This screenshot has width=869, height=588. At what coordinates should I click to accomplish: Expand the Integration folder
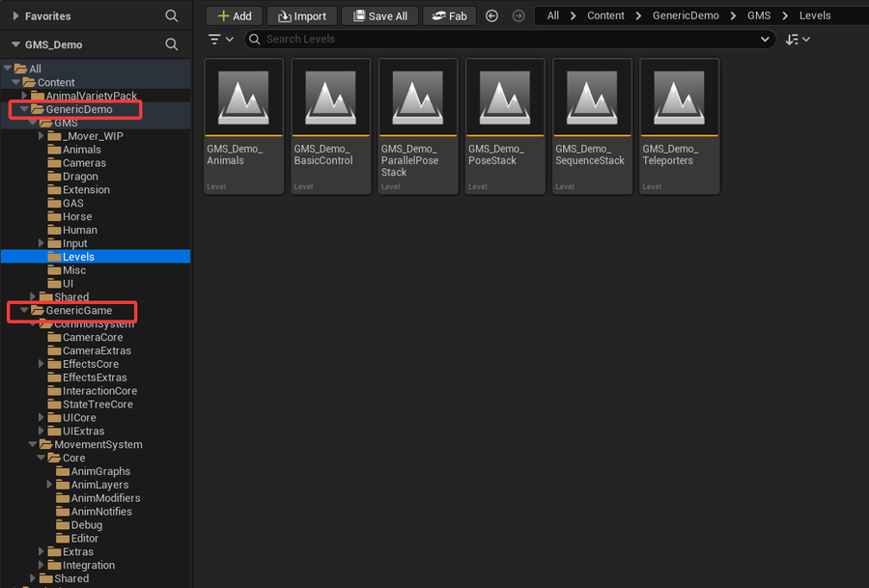click(41, 565)
